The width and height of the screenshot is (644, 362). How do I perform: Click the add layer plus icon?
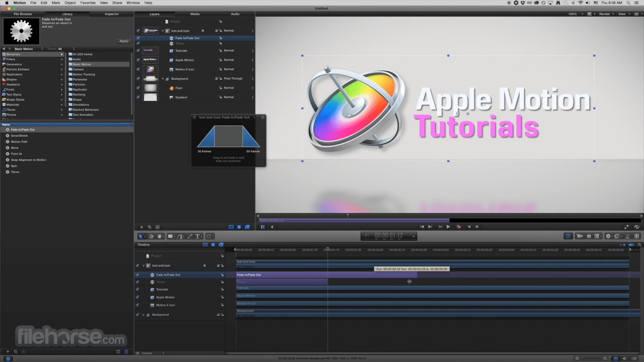[x=141, y=227]
